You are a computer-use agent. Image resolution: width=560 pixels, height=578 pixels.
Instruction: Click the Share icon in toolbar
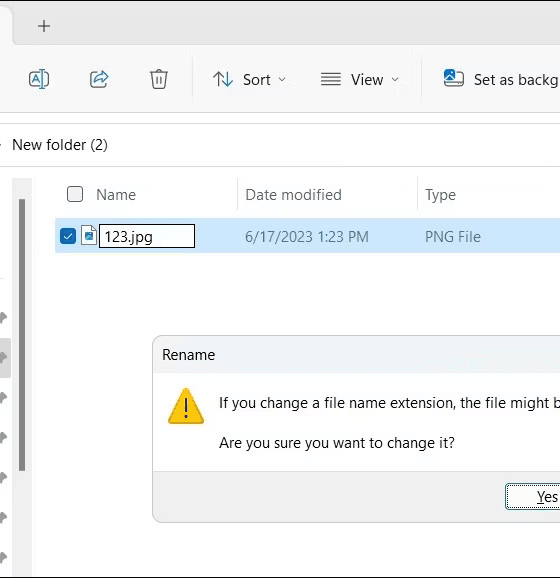(99, 79)
